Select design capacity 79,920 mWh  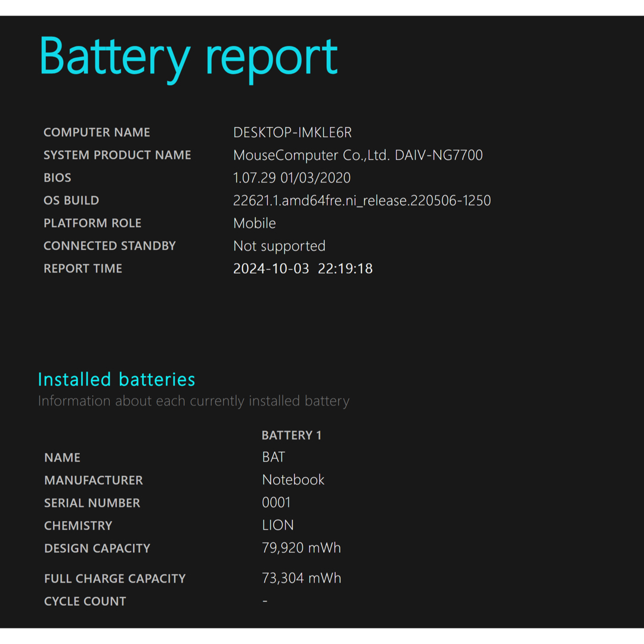click(302, 548)
